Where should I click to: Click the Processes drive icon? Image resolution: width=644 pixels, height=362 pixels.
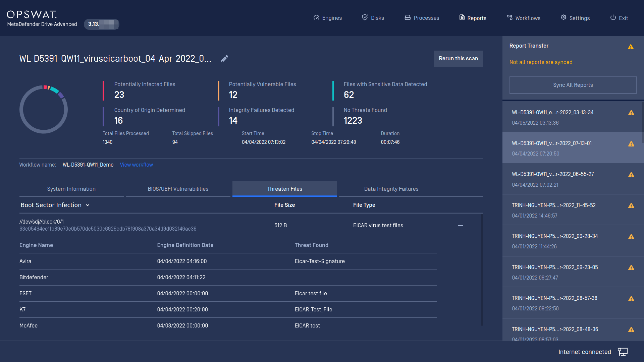point(408,17)
